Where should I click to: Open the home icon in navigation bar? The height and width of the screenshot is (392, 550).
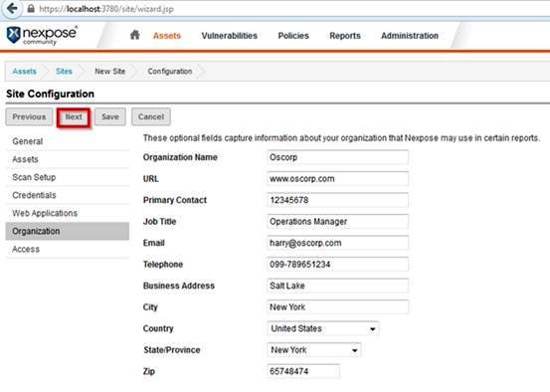(135, 35)
